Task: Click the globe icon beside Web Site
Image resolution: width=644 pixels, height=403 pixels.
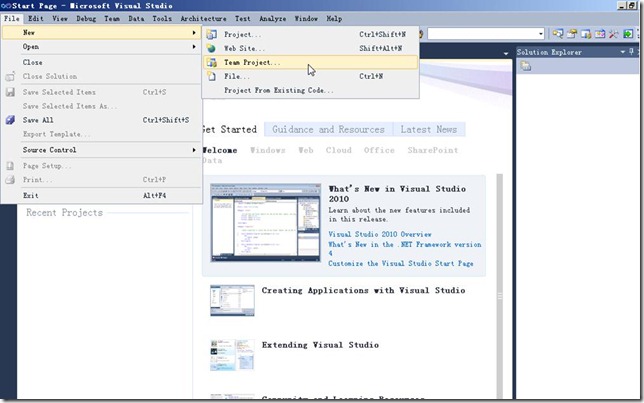Action: tap(211, 48)
